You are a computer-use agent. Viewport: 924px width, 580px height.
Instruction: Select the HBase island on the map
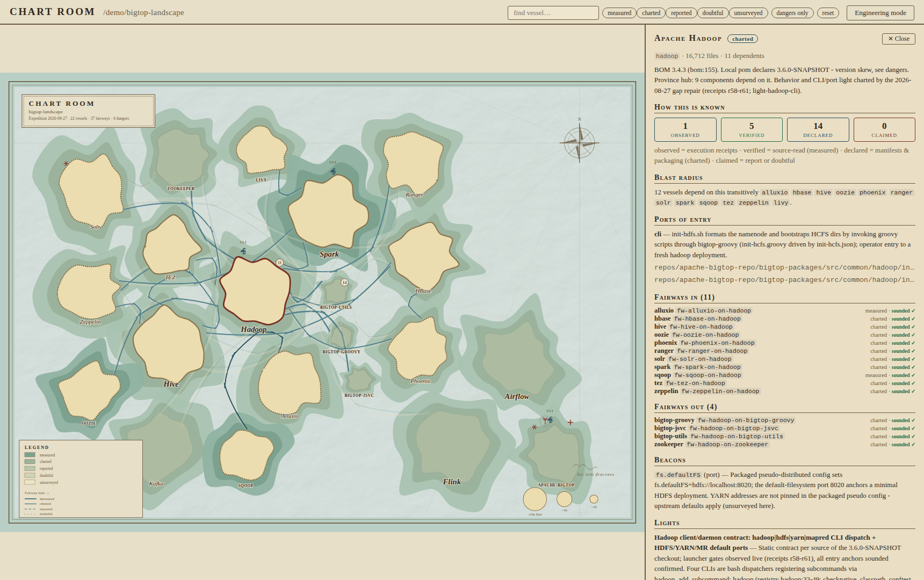(423, 256)
